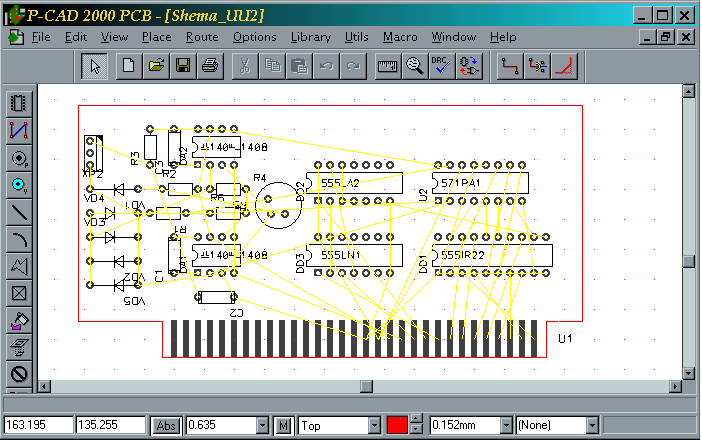This screenshot has width=702, height=440.
Task: Open the Route menu
Action: (202, 37)
